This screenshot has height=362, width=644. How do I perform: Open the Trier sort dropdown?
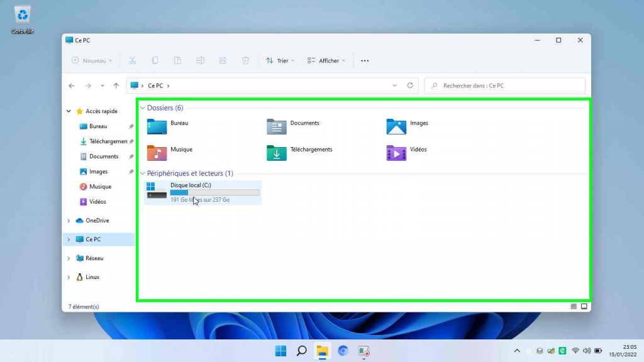point(280,60)
